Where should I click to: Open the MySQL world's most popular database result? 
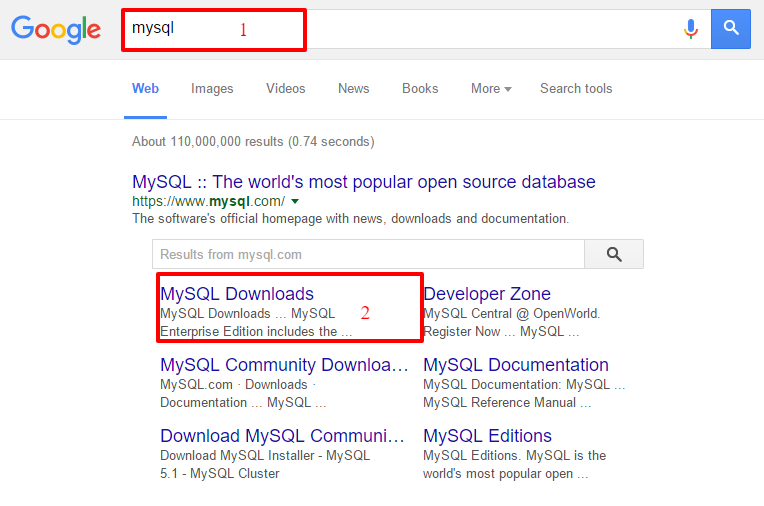(x=363, y=182)
